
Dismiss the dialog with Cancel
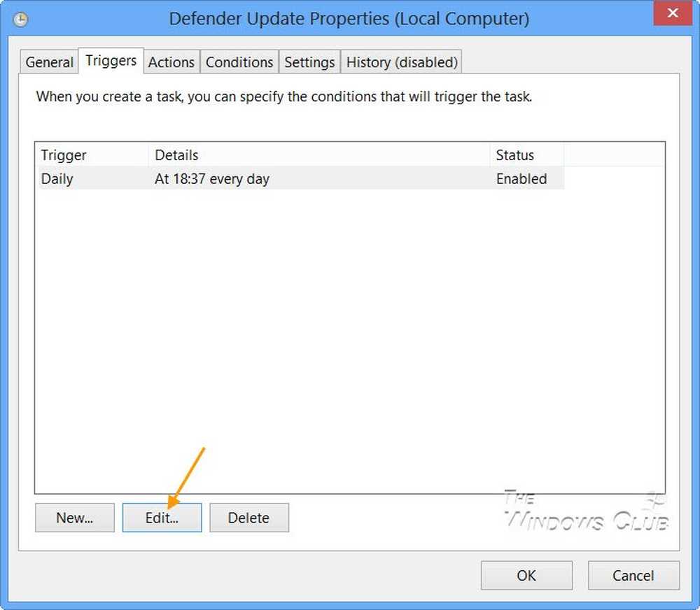click(633, 575)
